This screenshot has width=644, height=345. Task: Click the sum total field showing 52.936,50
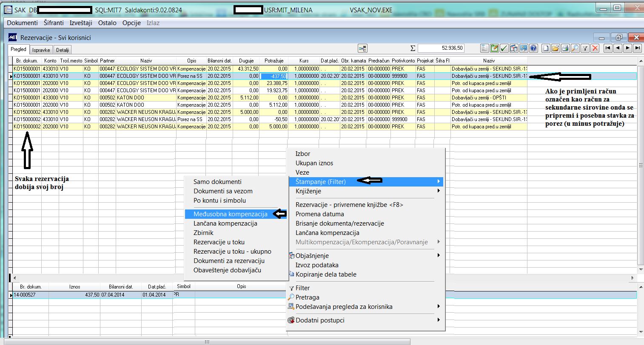(x=442, y=48)
